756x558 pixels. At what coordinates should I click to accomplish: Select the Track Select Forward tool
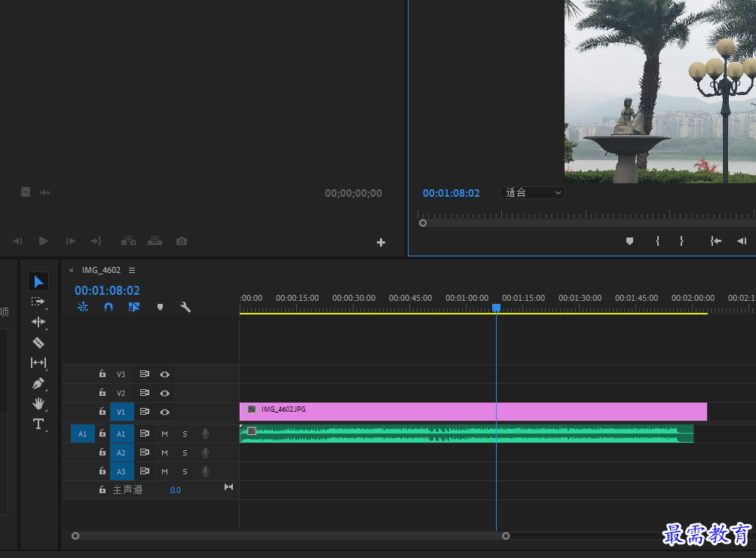38,302
